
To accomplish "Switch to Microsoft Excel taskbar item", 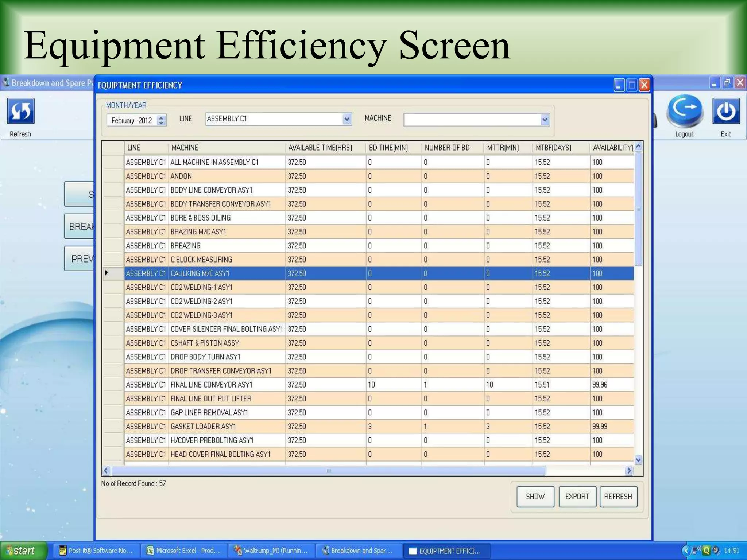I will coord(183,551).
